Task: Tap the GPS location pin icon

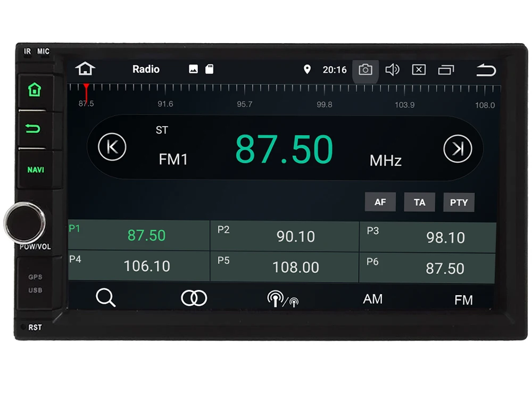Action: coord(307,70)
